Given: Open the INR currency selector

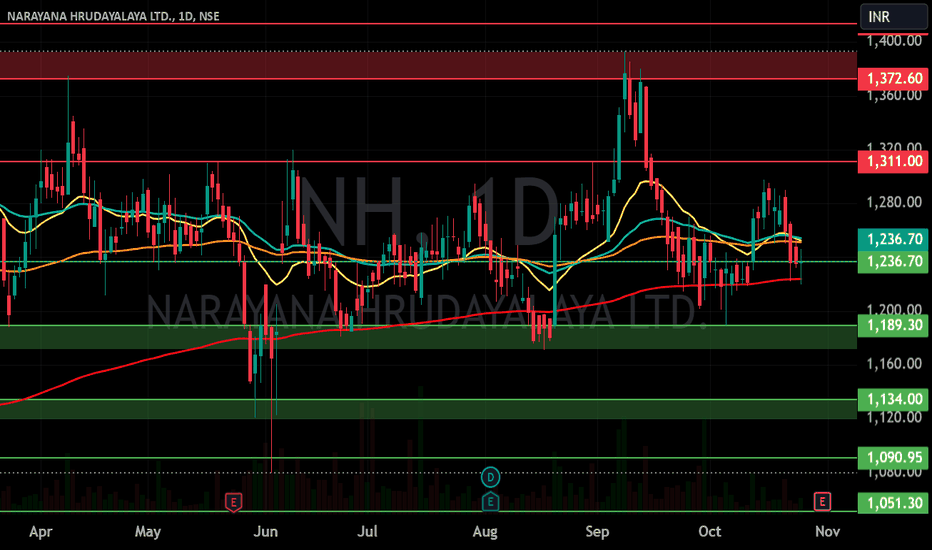Looking at the screenshot, I should tap(893, 17).
